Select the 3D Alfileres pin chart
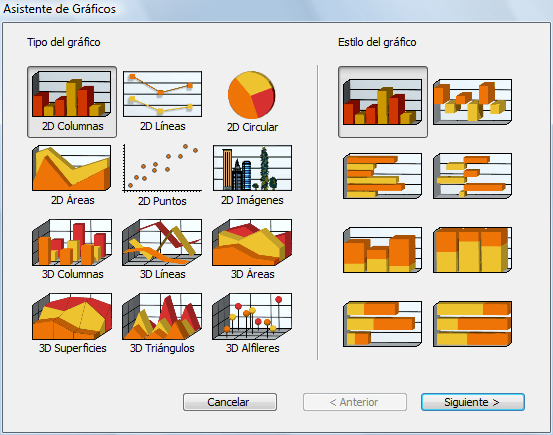The height and width of the screenshot is (435, 553). pyautogui.click(x=252, y=324)
